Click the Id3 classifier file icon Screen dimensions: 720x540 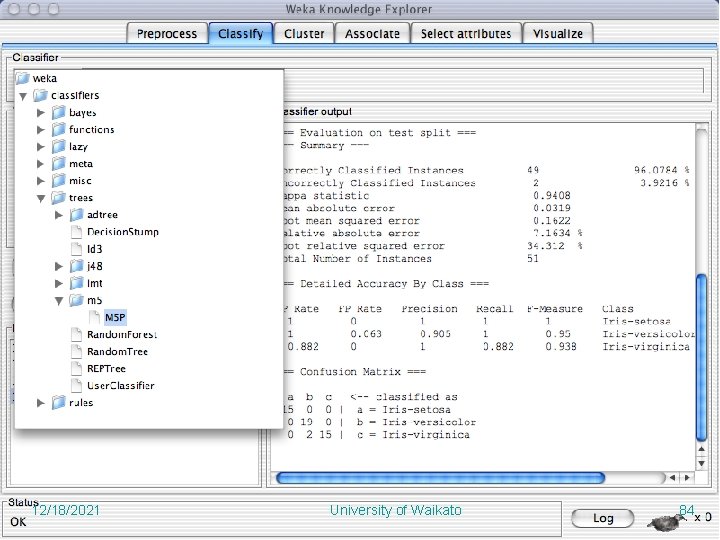77,249
